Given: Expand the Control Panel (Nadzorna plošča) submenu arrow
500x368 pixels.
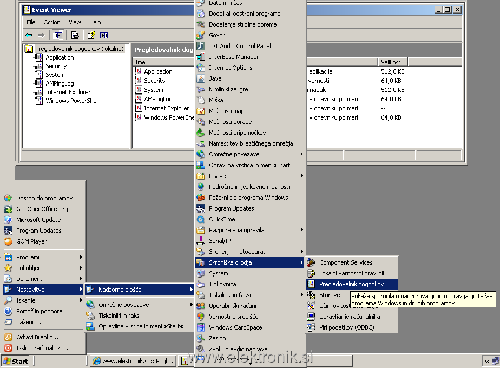Looking at the screenshot, I should click(191, 289).
